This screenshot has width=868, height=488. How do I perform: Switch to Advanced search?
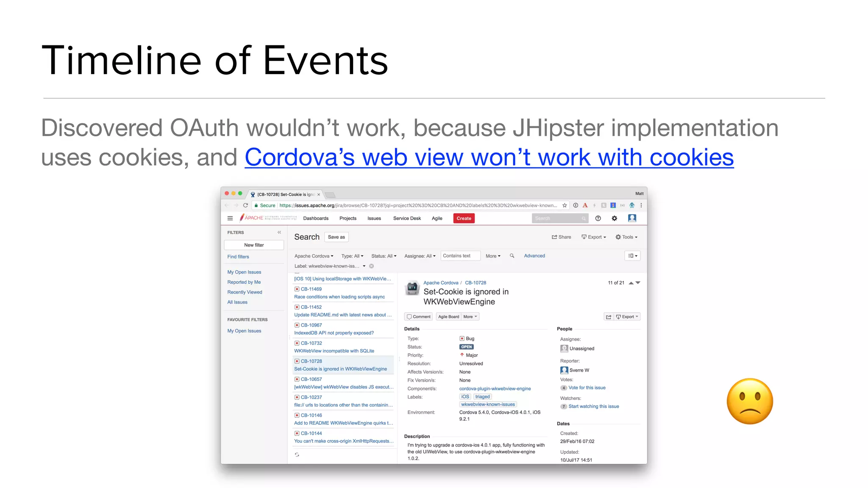[x=534, y=256]
